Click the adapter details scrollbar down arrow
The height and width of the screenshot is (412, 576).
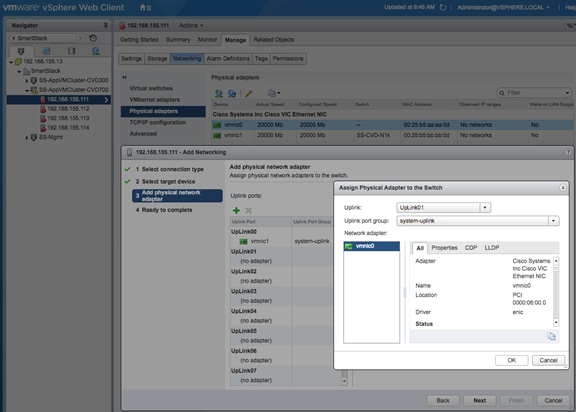pyautogui.click(x=556, y=322)
